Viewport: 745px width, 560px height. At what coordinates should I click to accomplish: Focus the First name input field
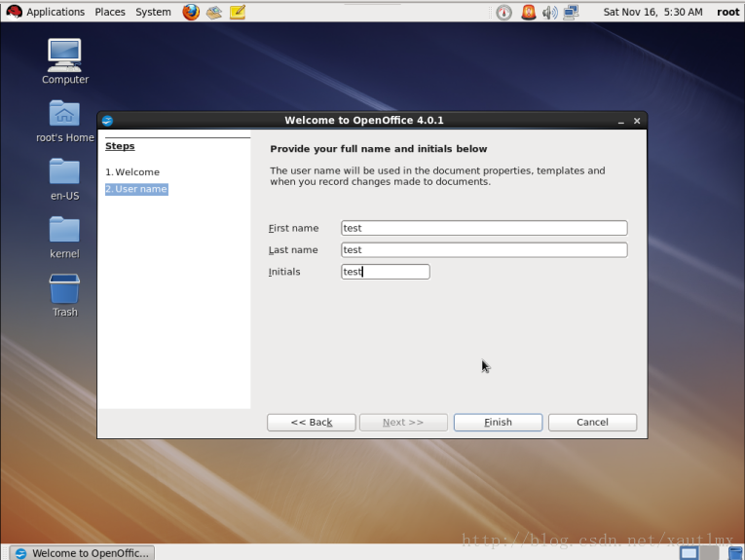click(x=484, y=228)
